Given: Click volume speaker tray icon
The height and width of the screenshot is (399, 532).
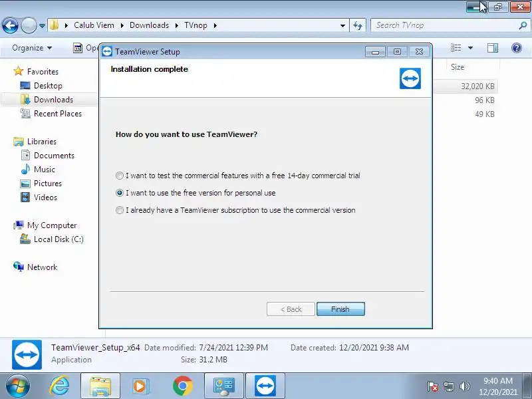Looking at the screenshot, I should (x=464, y=386).
